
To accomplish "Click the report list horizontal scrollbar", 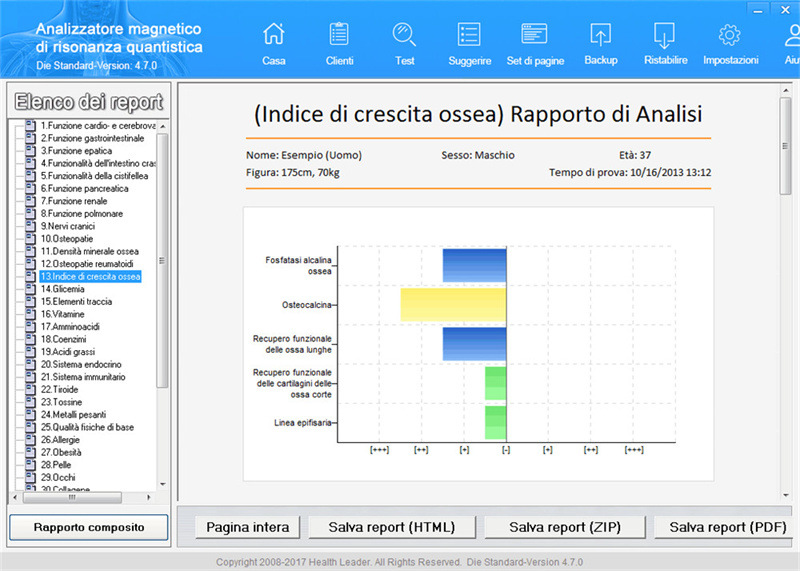I will 80,497.
